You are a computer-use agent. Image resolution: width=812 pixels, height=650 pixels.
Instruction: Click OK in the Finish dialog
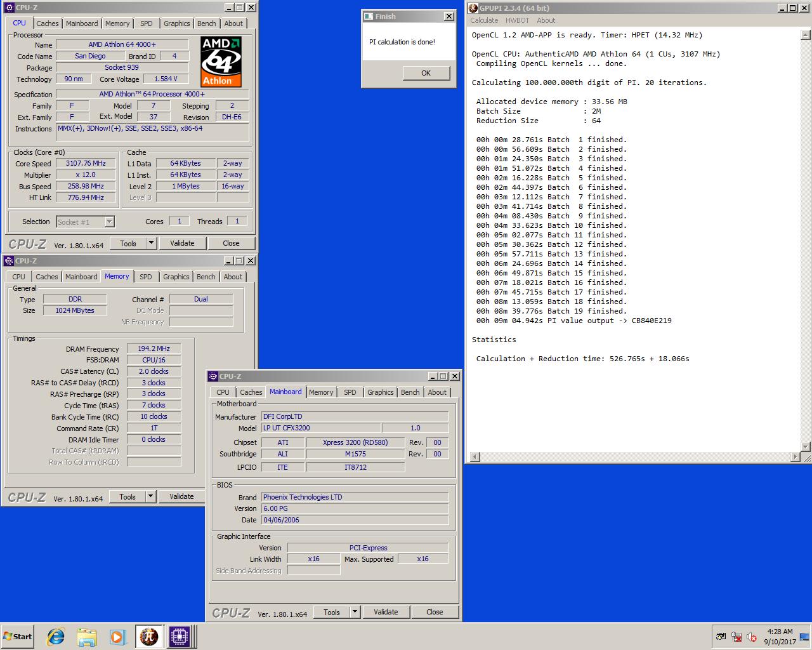coord(426,73)
